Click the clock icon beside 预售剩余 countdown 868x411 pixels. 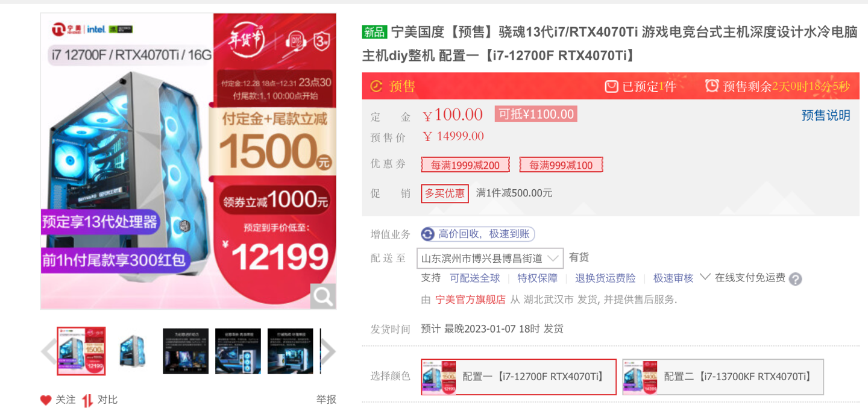[712, 86]
